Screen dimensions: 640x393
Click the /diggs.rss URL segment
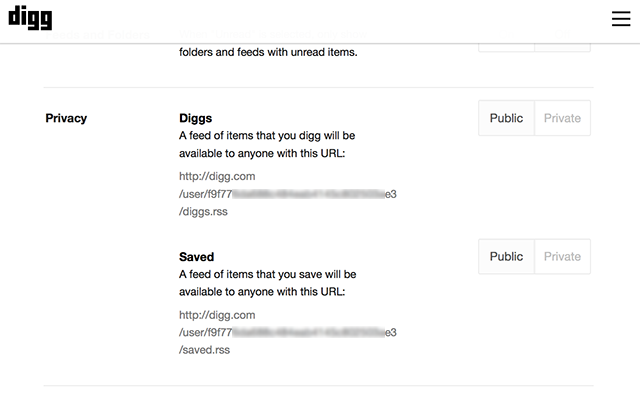point(203,211)
